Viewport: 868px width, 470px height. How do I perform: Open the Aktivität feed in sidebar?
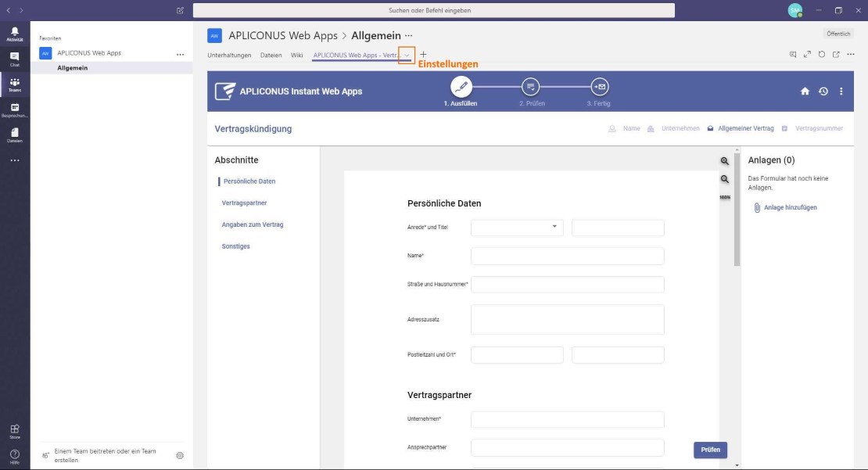click(x=14, y=34)
